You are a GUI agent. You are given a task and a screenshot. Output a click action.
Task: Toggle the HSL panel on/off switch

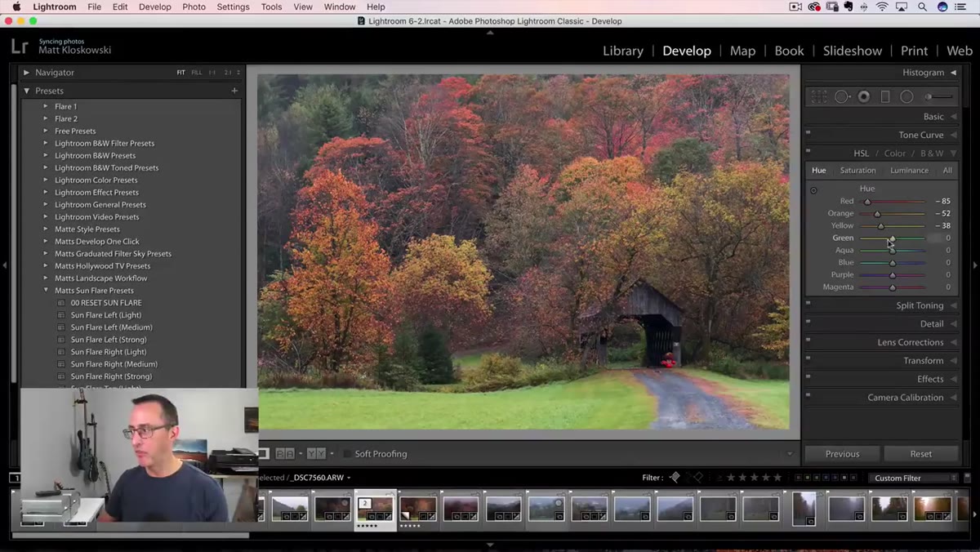808,151
